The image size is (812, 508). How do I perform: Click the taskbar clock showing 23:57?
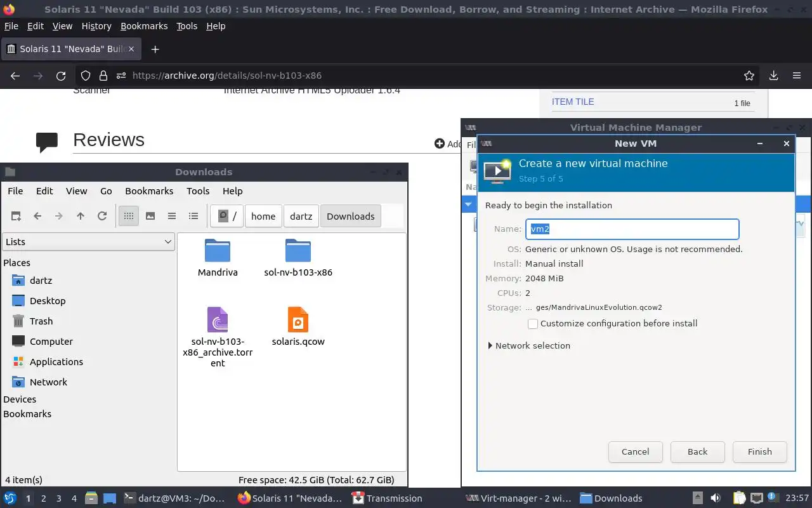pyautogui.click(x=797, y=498)
